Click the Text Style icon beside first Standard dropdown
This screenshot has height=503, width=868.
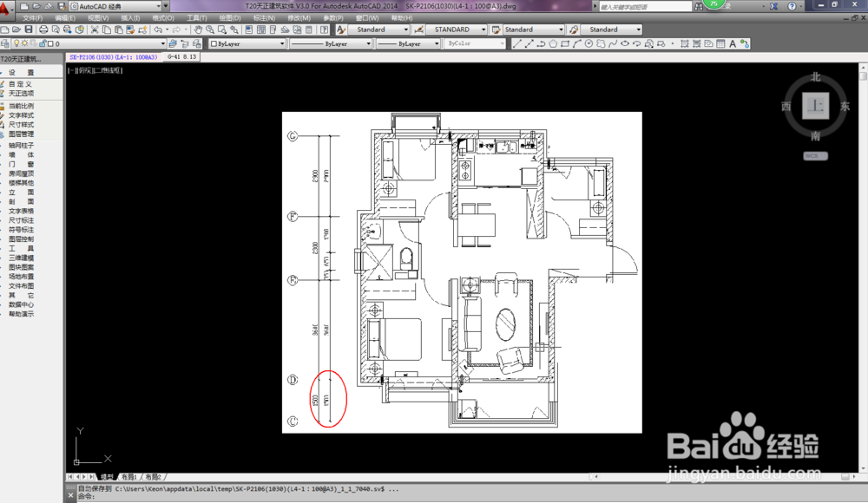pos(341,29)
